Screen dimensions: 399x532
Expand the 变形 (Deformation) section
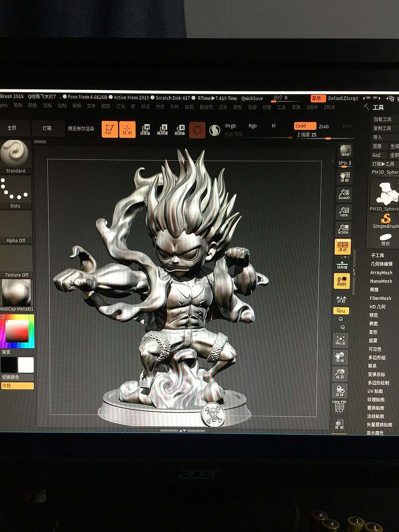(x=373, y=332)
